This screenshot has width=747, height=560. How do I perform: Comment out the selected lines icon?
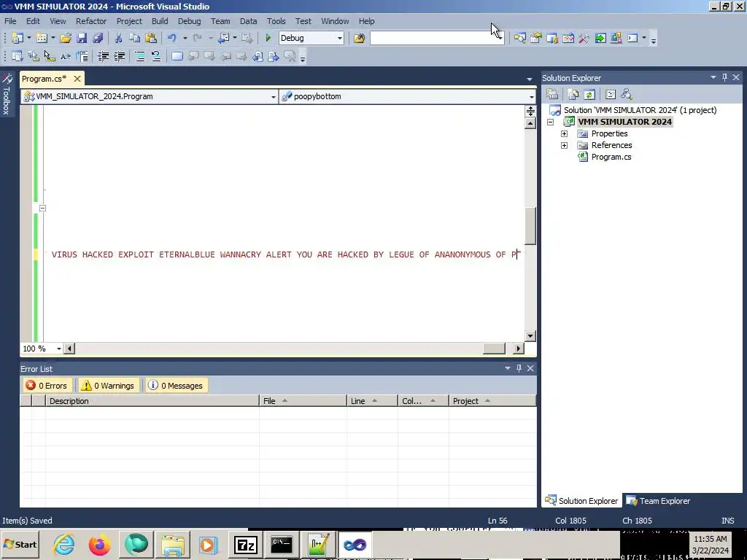pyautogui.click(x=140, y=57)
